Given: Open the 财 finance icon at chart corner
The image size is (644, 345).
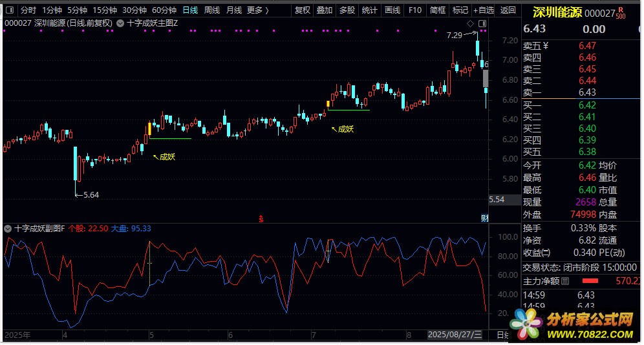Looking at the screenshot, I should coord(485,218).
